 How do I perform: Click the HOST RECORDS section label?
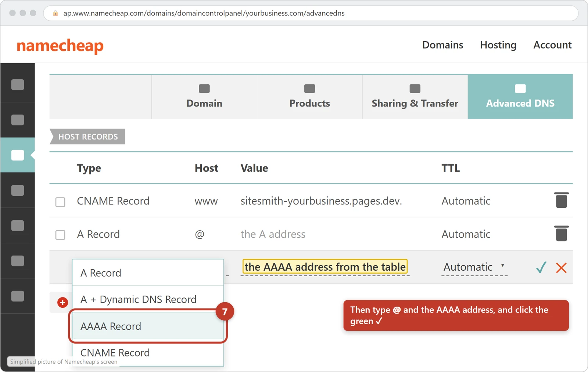[87, 137]
